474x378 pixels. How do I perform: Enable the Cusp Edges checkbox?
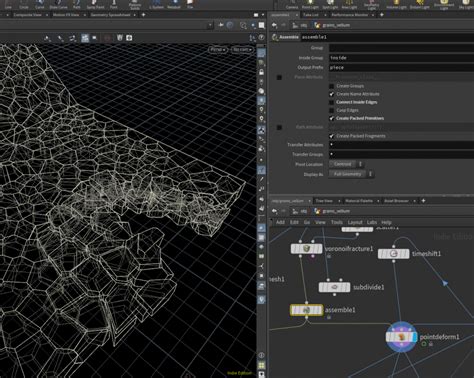331,110
